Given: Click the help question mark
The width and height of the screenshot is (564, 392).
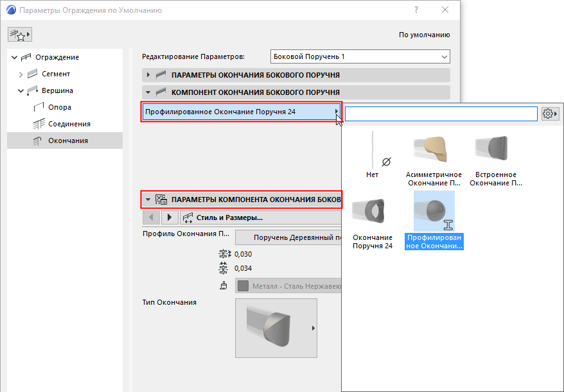Looking at the screenshot, I should pos(416,10).
